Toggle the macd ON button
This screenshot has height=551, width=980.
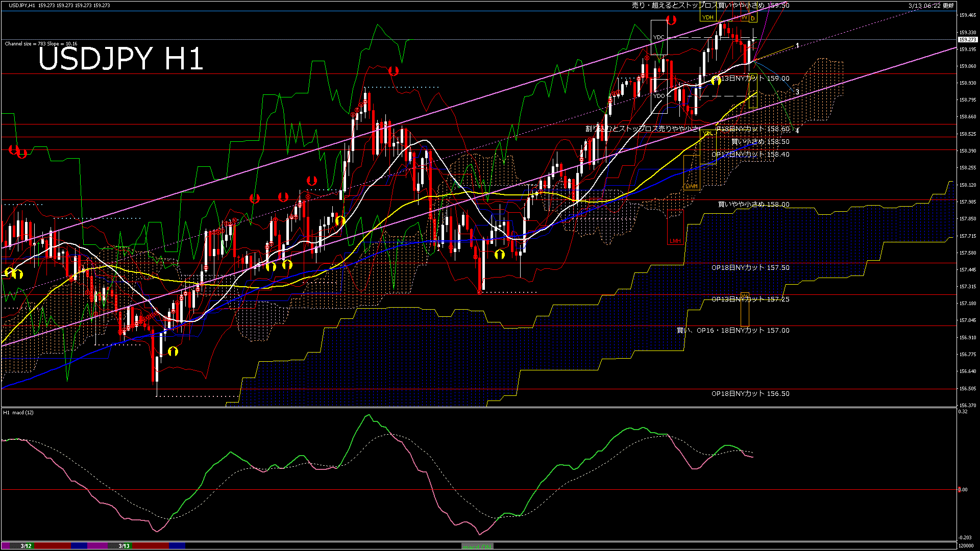[477, 546]
